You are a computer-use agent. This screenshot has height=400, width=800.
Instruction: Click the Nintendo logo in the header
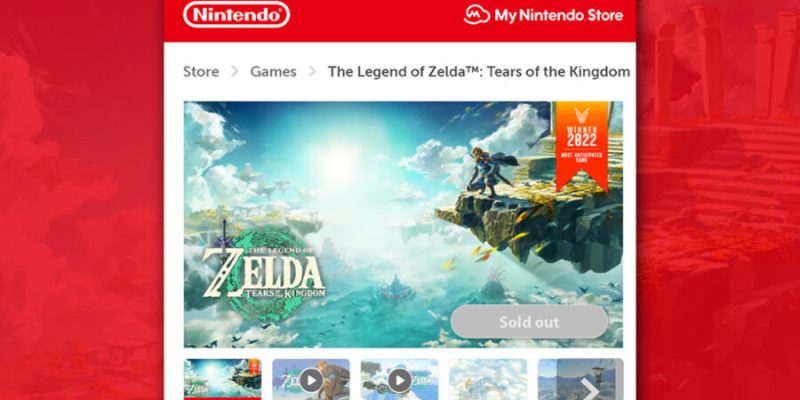[236, 15]
